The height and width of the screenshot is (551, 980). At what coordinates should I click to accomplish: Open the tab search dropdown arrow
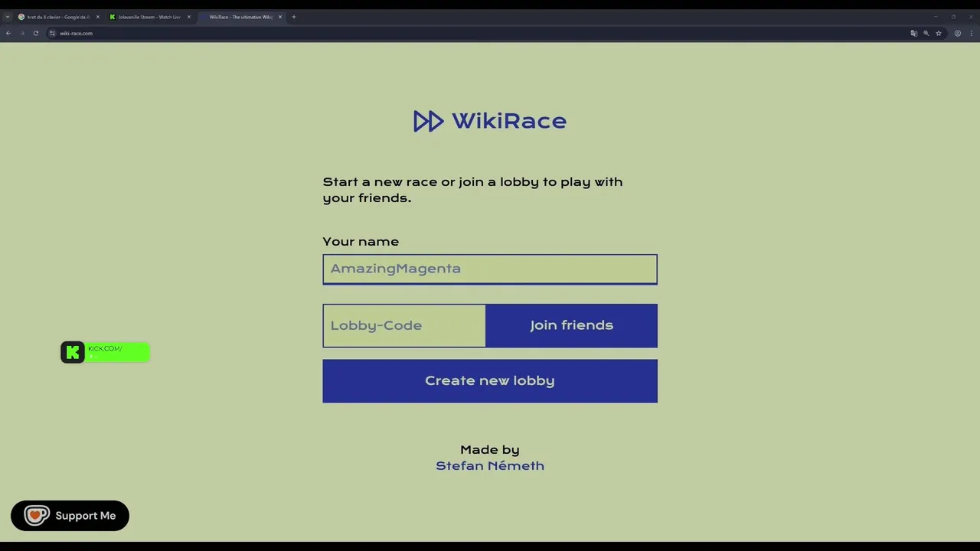[x=8, y=17]
